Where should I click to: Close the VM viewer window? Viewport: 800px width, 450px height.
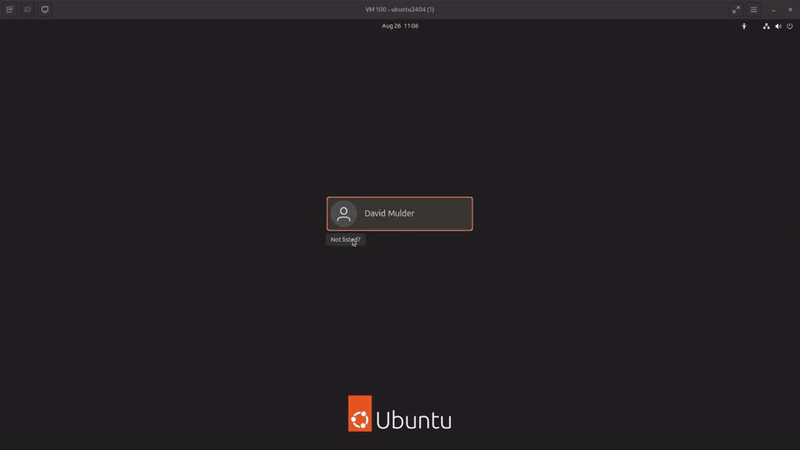[x=789, y=9]
